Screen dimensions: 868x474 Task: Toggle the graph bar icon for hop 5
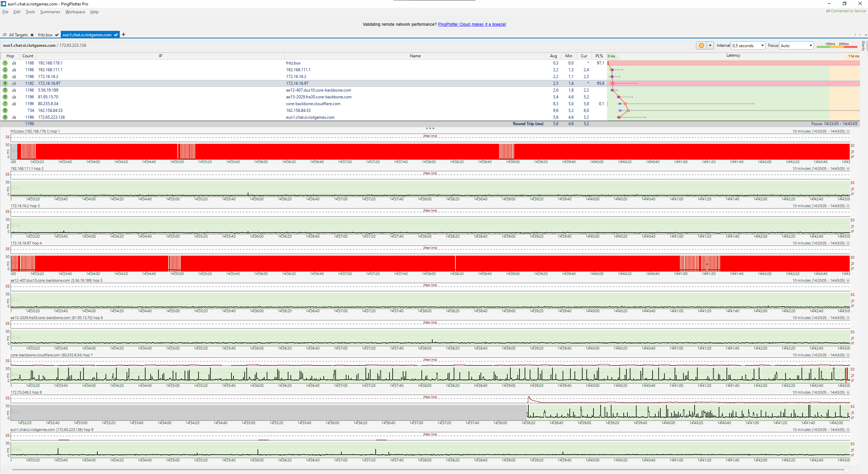click(x=14, y=90)
